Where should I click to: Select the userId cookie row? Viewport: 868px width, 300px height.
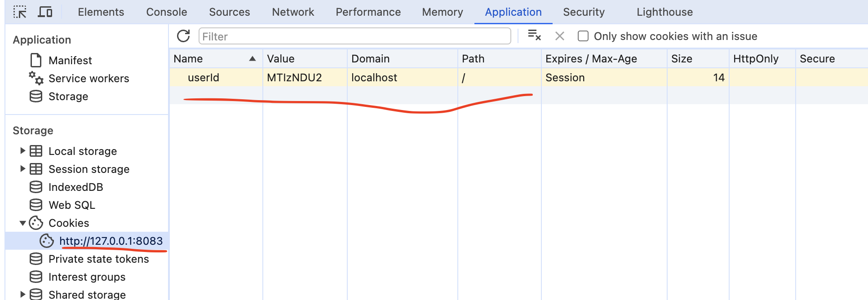pos(204,78)
